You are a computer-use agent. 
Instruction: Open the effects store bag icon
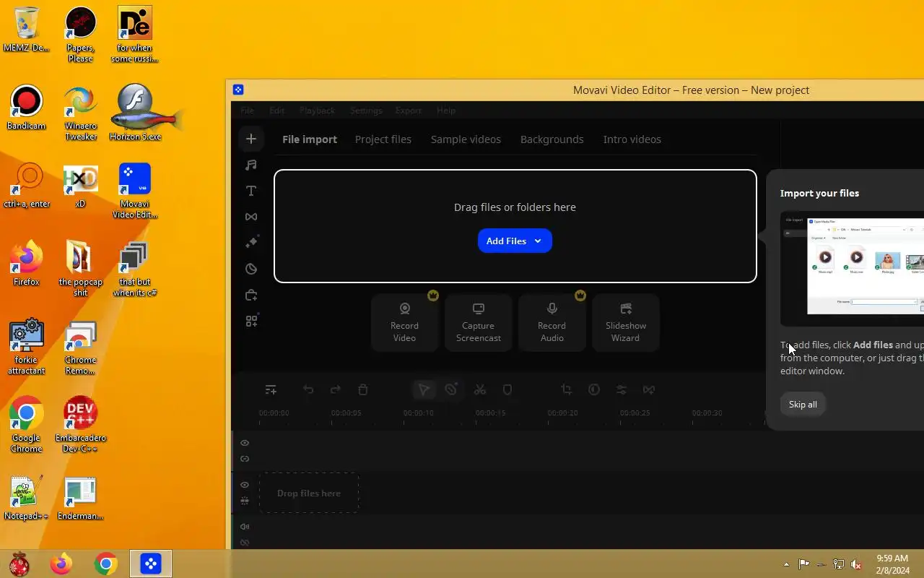point(251,295)
